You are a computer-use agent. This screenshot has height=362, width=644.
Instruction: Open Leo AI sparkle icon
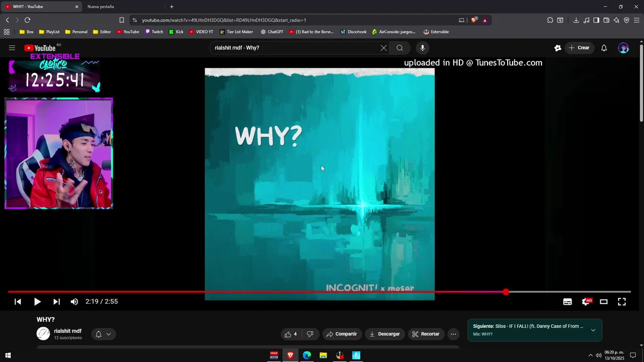pyautogui.click(x=616, y=20)
